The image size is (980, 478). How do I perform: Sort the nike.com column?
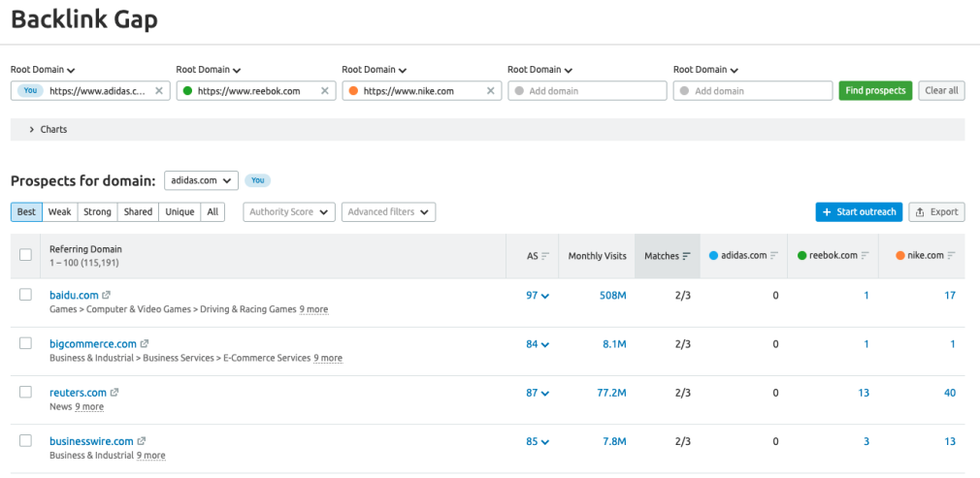951,256
